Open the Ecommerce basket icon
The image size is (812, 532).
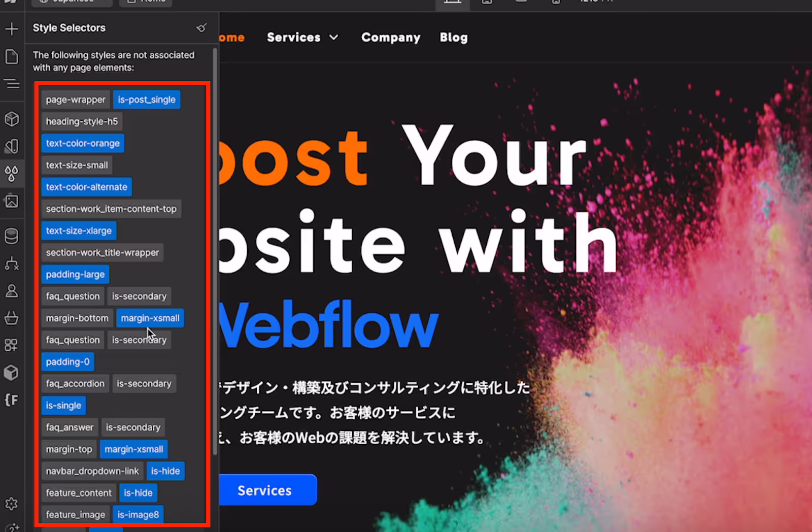[x=12, y=318]
